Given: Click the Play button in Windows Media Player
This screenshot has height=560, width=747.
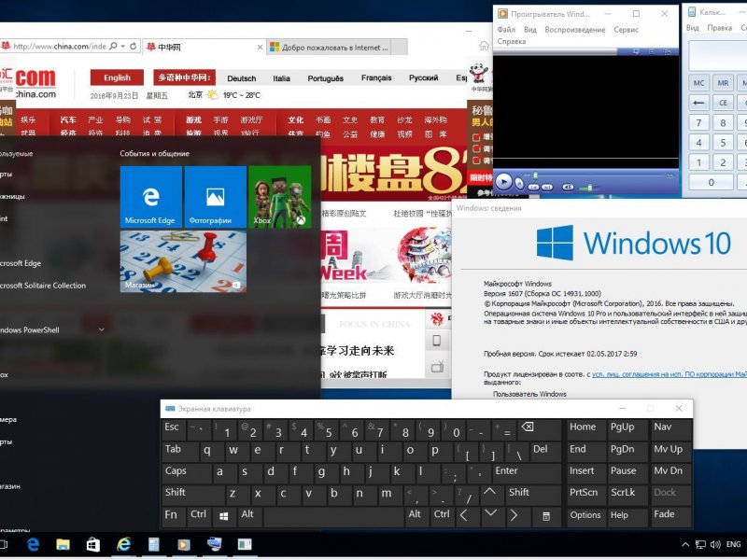Looking at the screenshot, I should pyautogui.click(x=503, y=182).
